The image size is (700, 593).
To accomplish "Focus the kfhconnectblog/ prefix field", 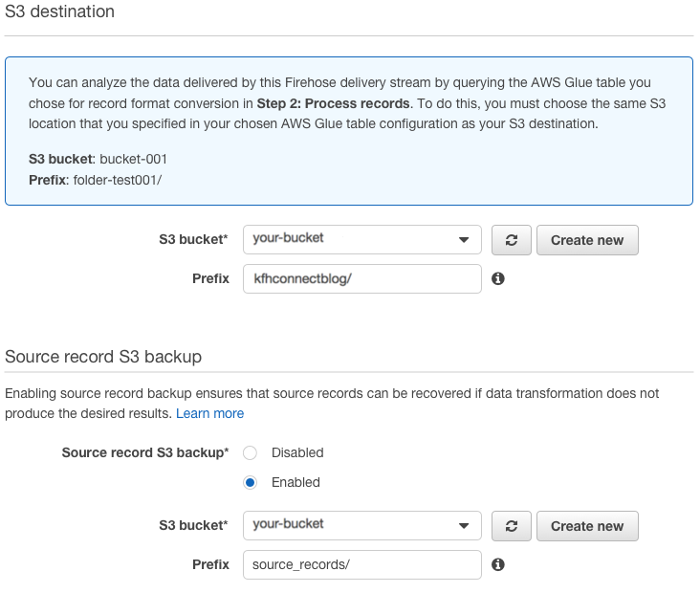I will click(361, 279).
